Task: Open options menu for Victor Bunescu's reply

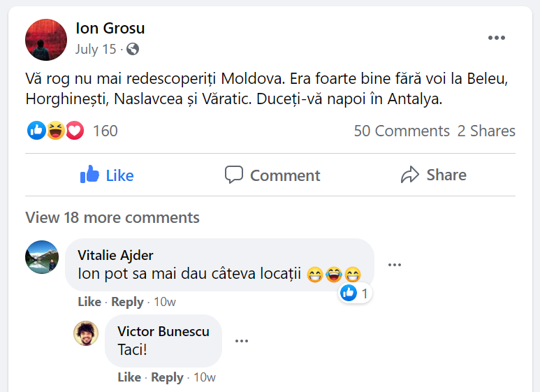Action: [242, 341]
